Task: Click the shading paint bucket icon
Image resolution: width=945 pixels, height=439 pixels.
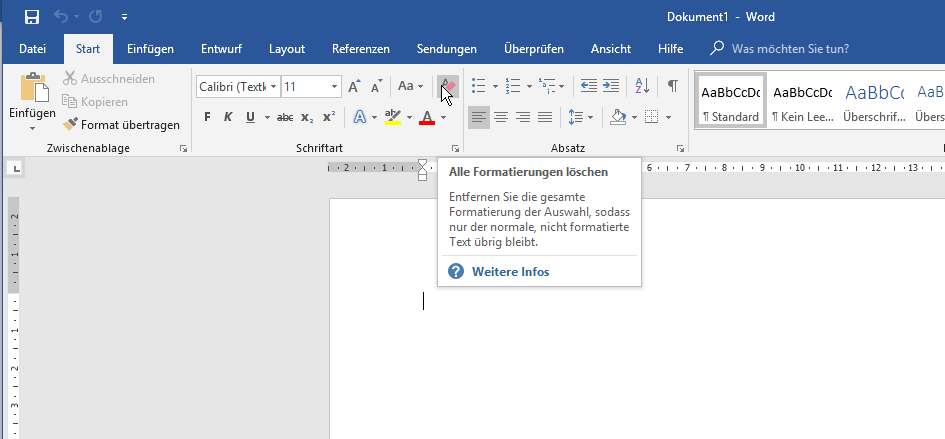Action: pos(618,117)
